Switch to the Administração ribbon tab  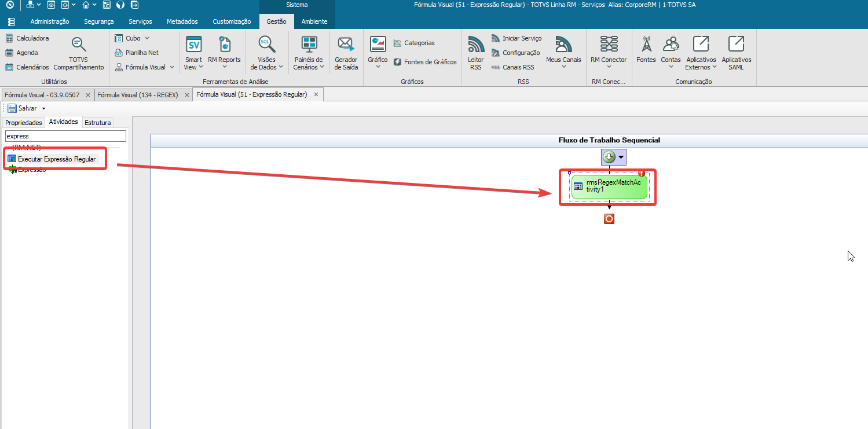(x=50, y=21)
